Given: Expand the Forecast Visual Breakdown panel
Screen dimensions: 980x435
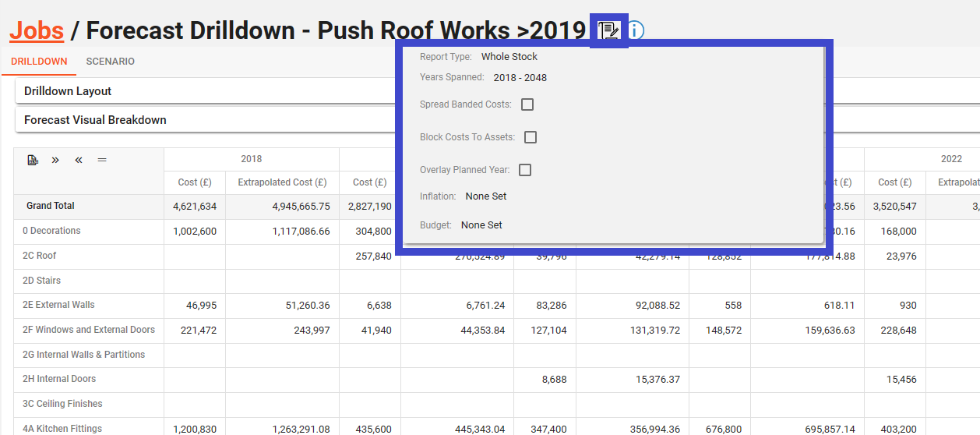Looking at the screenshot, I should click(x=95, y=120).
